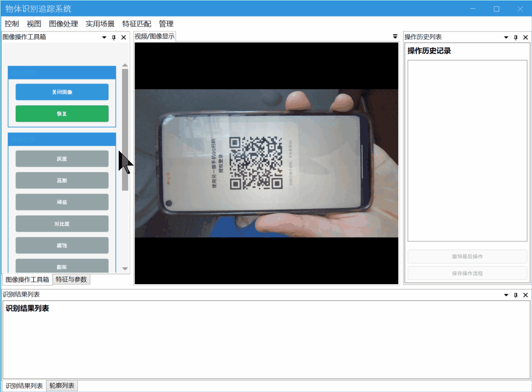Switch to the 轮廓列表 tab

point(62,386)
